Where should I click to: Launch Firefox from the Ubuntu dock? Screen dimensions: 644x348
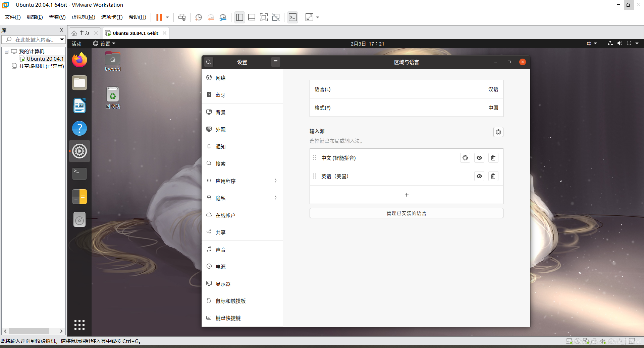(79, 60)
